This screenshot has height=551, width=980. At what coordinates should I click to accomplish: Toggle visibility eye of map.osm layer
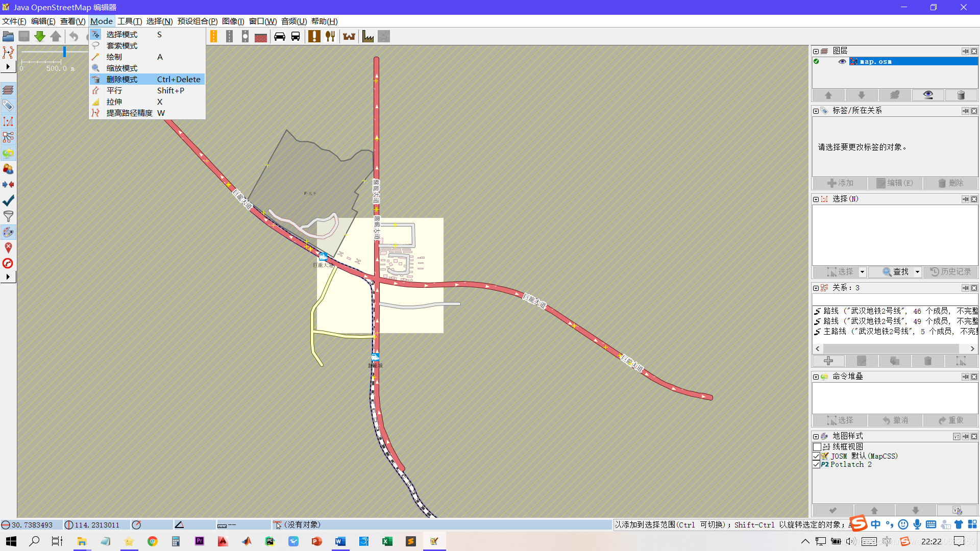tap(842, 62)
